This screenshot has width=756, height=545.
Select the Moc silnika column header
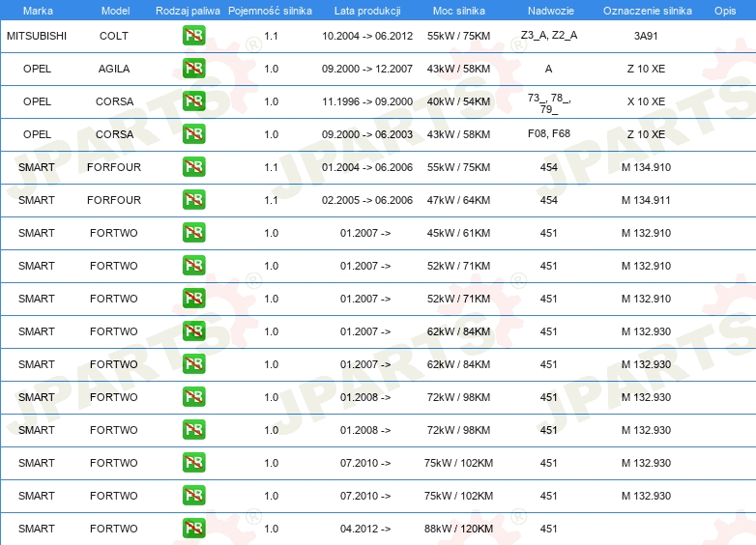coord(458,10)
